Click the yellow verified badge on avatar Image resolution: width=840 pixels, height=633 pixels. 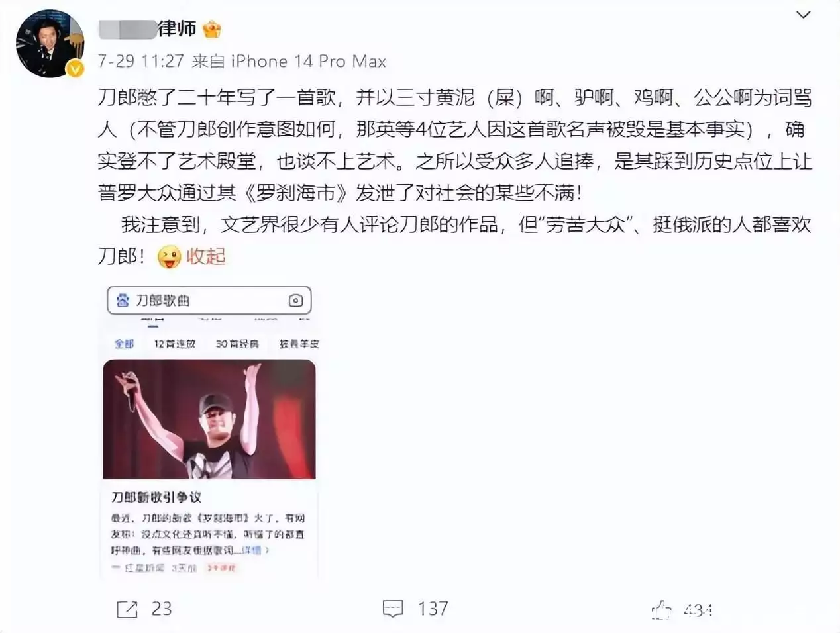pos(75,69)
